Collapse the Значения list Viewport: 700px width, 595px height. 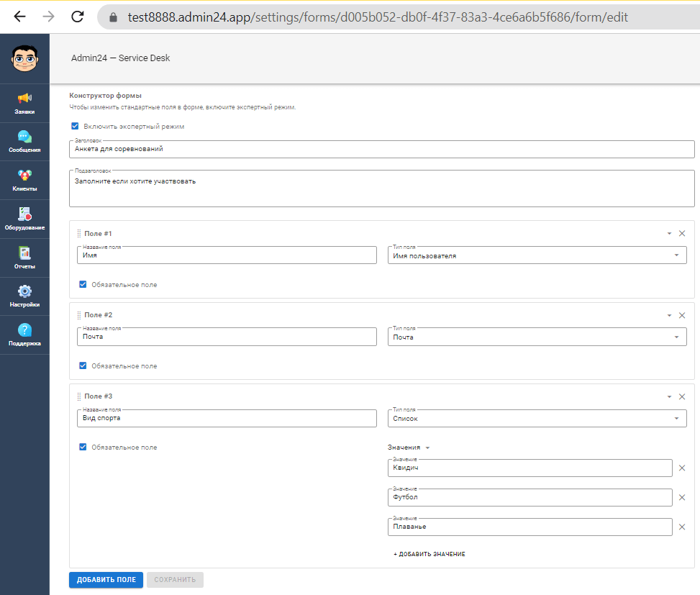427,448
